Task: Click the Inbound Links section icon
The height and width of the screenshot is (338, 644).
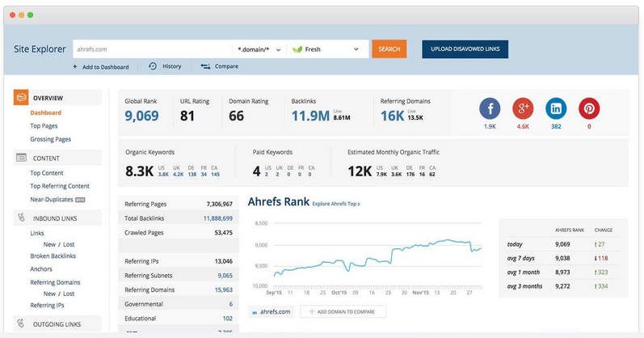Action: pyautogui.click(x=21, y=217)
